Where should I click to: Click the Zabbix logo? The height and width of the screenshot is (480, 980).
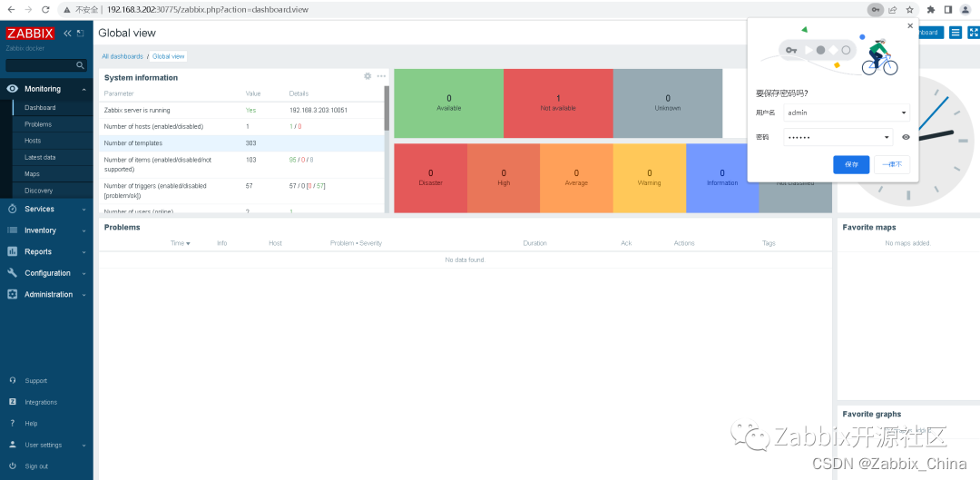(30, 34)
